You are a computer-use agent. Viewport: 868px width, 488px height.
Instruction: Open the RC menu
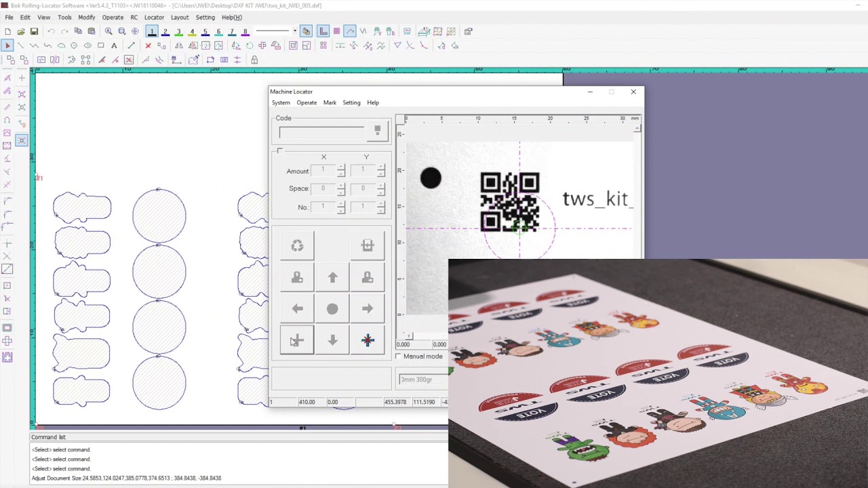134,17
